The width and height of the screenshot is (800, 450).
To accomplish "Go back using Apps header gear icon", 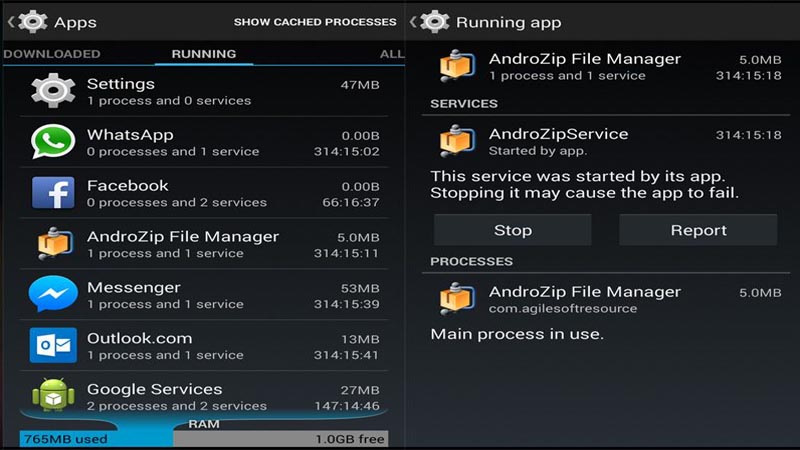I will (x=33, y=21).
